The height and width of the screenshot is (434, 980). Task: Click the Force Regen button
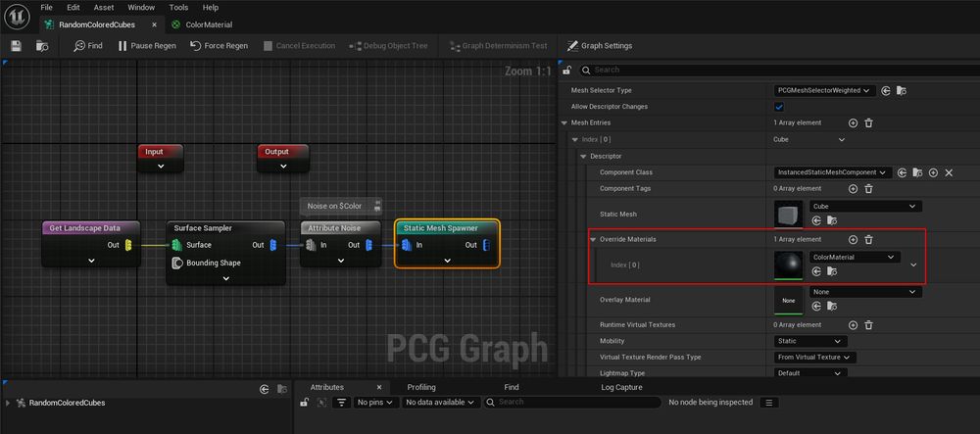(x=219, y=46)
